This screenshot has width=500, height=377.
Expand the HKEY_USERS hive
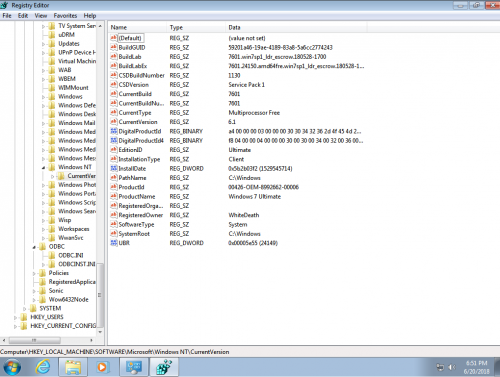[15, 317]
